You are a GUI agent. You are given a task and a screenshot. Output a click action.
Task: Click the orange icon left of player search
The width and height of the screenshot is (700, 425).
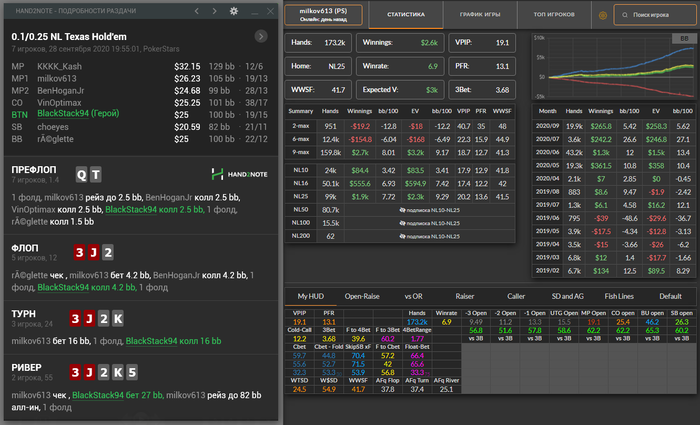601,16
